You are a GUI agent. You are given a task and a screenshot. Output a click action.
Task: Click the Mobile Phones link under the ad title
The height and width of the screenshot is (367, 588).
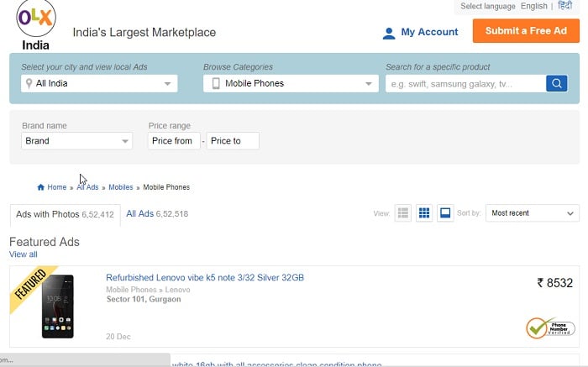[x=131, y=290]
